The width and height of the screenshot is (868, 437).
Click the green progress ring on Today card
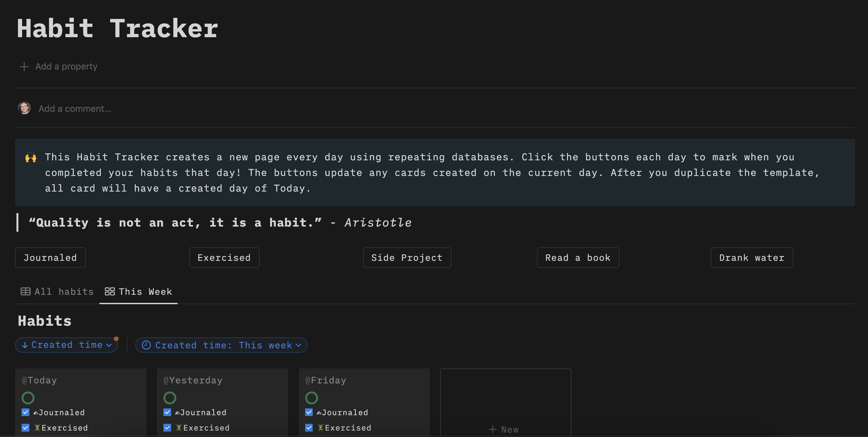(28, 398)
